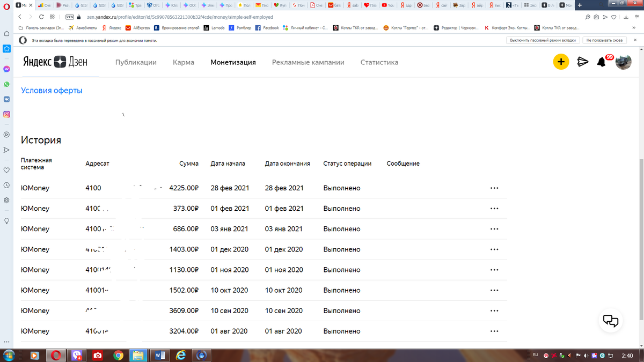The height and width of the screenshot is (362, 644).
Task: Open options for 686.00₽ payment row
Action: [x=494, y=229]
